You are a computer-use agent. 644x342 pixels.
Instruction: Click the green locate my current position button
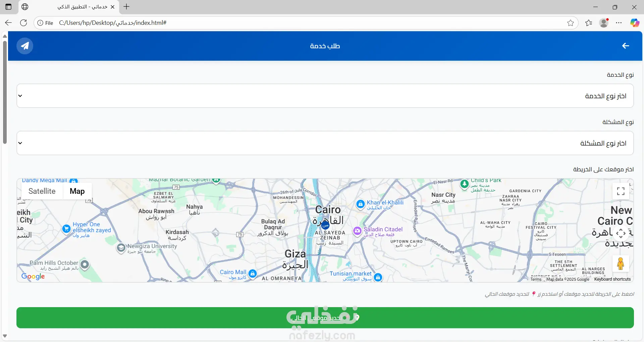click(325, 318)
